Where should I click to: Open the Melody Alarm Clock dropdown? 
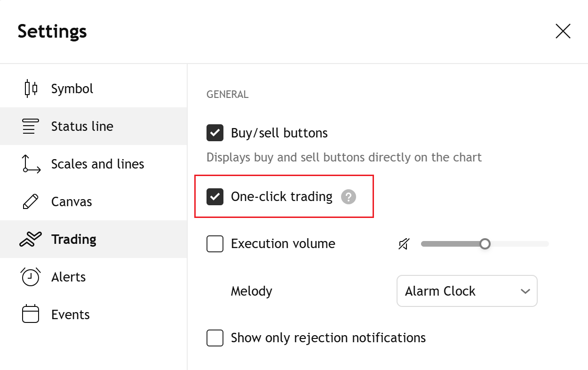pyautogui.click(x=467, y=291)
